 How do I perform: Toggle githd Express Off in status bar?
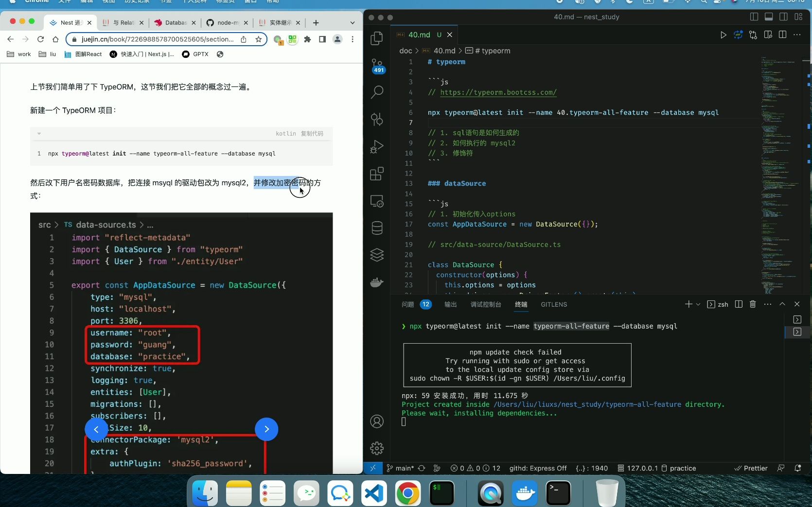538,468
